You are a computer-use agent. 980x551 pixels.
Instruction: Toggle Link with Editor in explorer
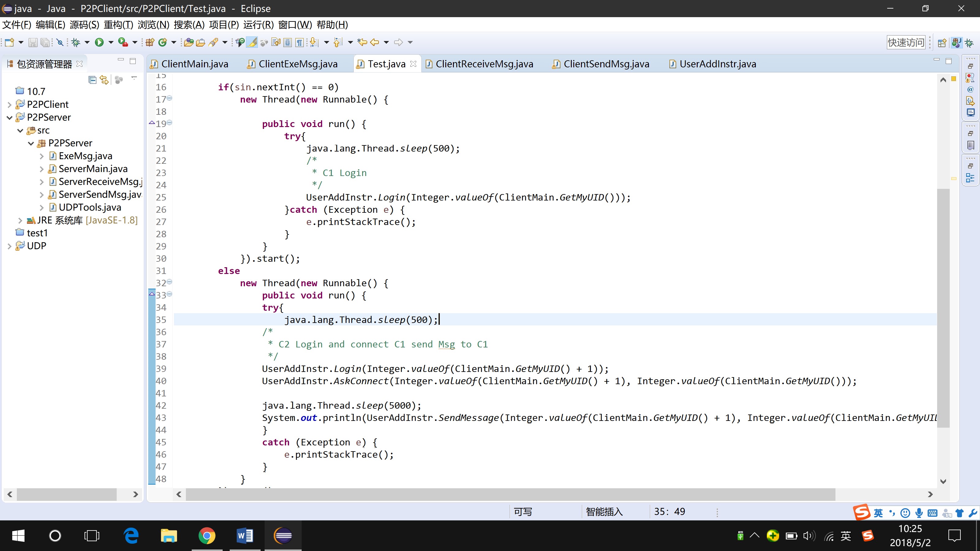[x=104, y=80]
